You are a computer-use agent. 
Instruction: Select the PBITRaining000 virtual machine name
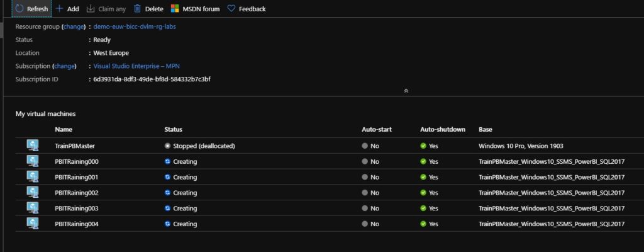tap(76, 161)
